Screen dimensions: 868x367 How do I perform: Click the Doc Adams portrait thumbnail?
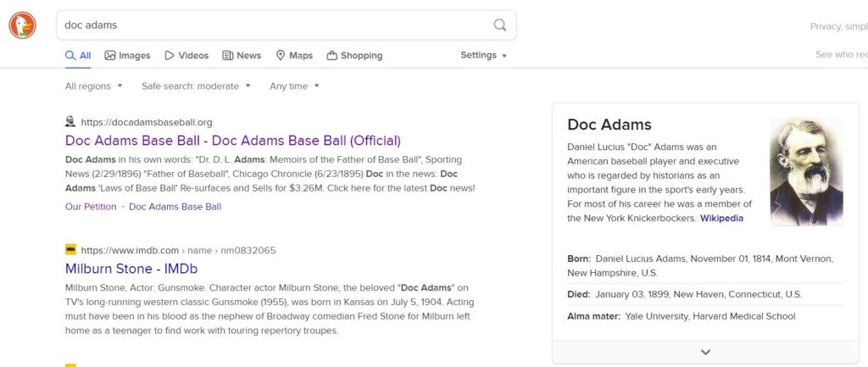(x=806, y=172)
